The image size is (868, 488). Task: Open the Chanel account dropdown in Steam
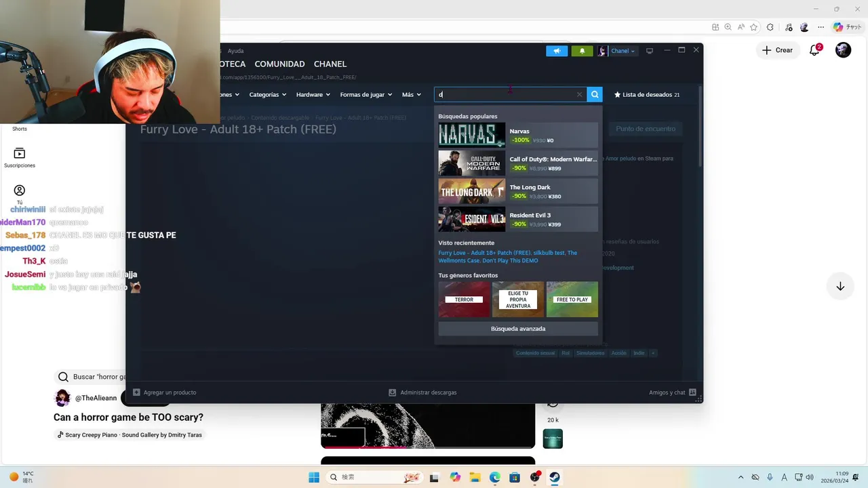click(x=616, y=51)
